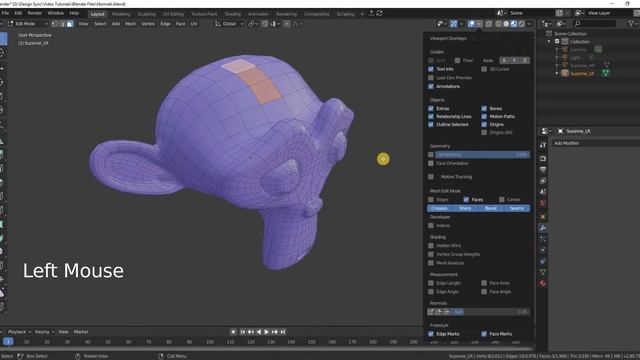The image size is (640, 360).
Task: Switch to Modeling workspace tab
Action: click(x=121, y=14)
